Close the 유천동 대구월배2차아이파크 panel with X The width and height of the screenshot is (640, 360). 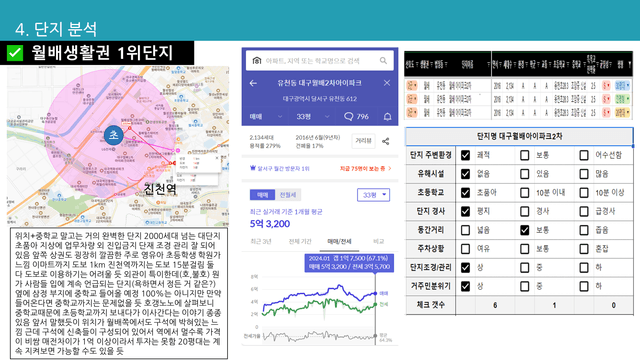(x=387, y=83)
